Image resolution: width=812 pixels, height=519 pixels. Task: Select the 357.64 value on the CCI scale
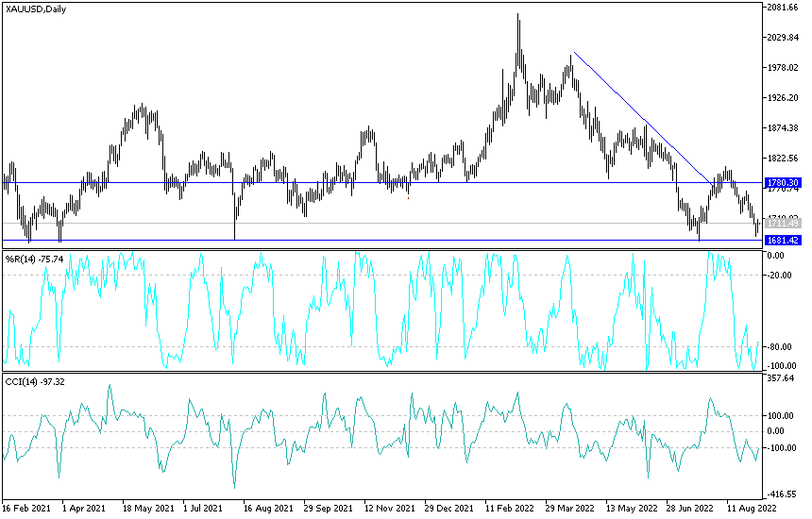tap(781, 378)
